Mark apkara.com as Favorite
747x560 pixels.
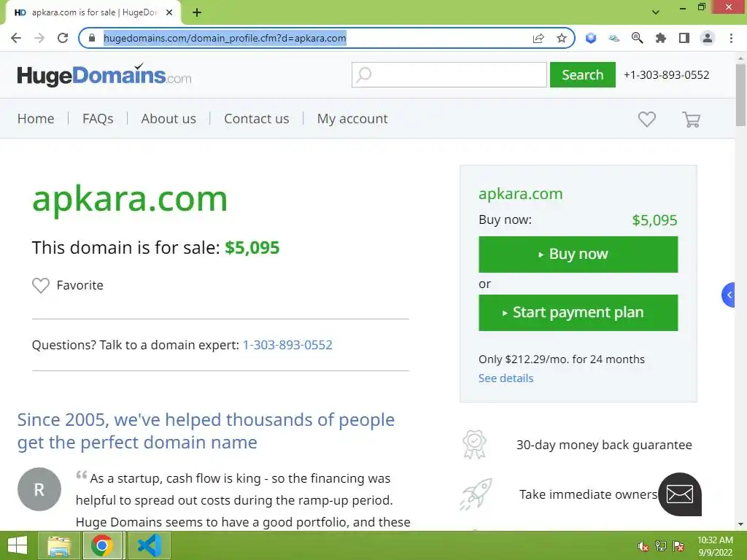pos(68,285)
